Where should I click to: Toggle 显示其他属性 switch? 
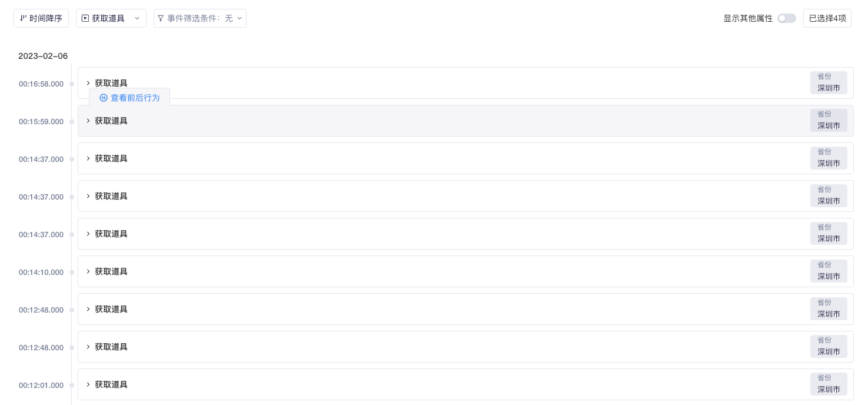pyautogui.click(x=786, y=18)
